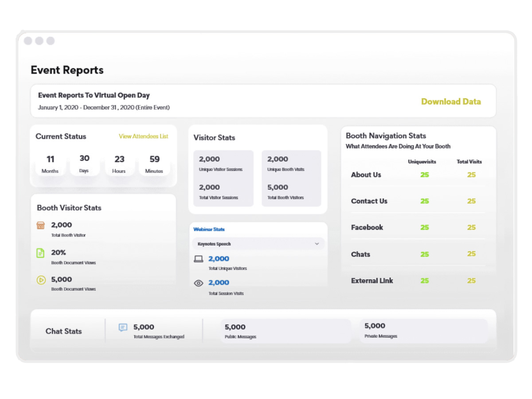Select the External Link navigation row
This screenshot has height=399, width=532.
(372, 281)
